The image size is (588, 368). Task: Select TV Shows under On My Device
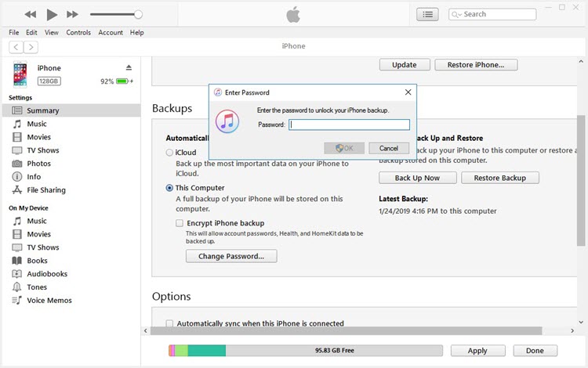[71, 247]
